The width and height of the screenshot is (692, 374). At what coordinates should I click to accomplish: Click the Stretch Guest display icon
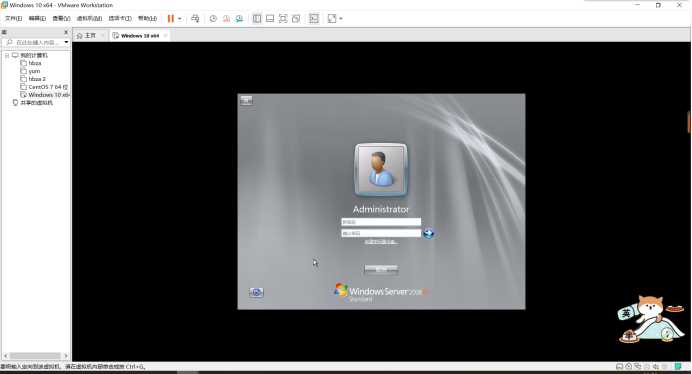pos(332,19)
